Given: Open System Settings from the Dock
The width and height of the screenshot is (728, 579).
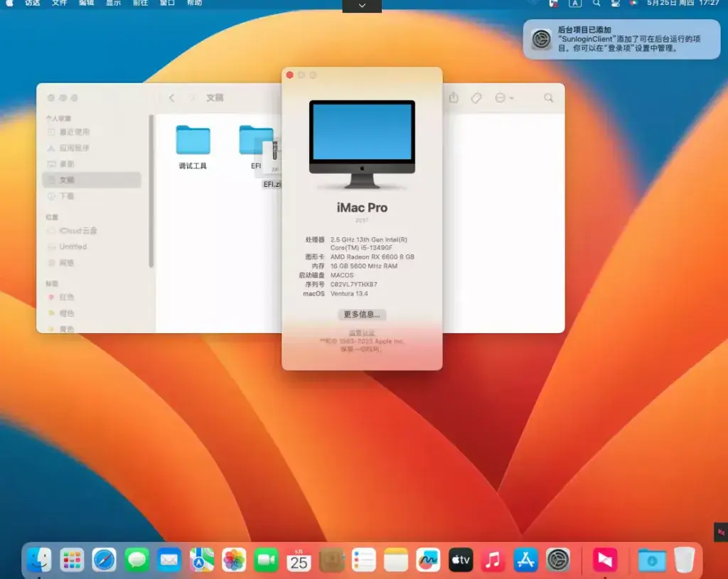Looking at the screenshot, I should 557,560.
